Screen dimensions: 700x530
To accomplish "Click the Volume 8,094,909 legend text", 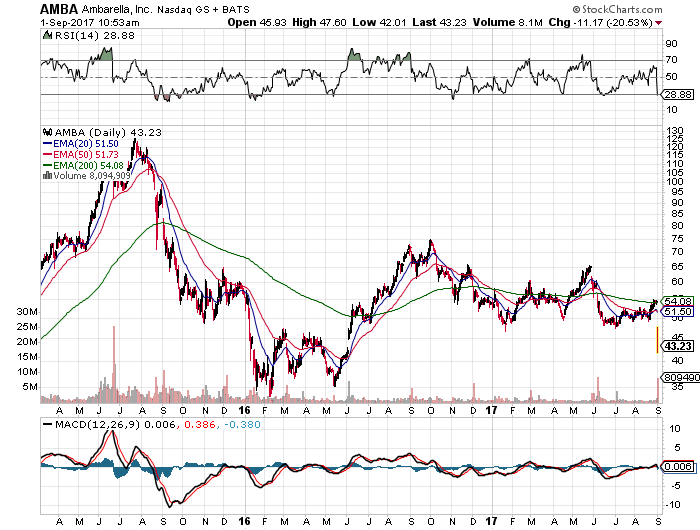I will (x=92, y=175).
